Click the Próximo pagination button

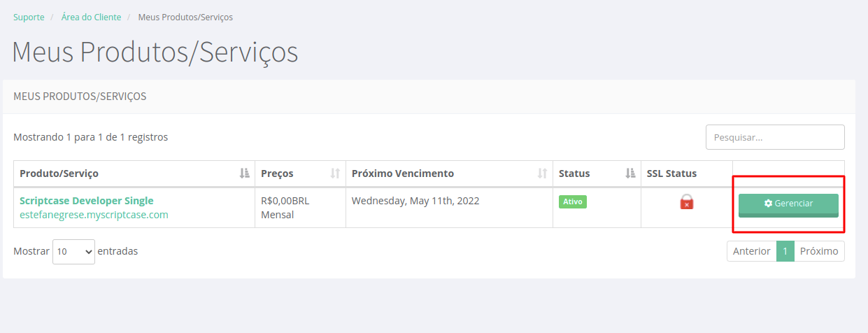819,251
